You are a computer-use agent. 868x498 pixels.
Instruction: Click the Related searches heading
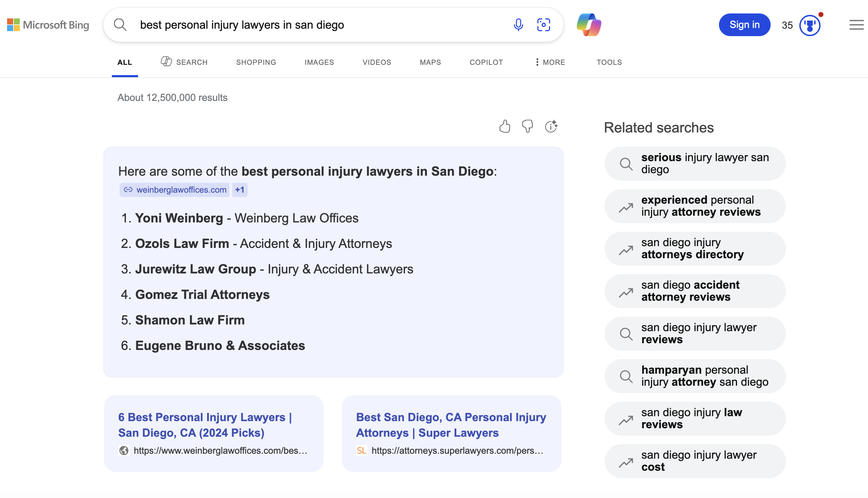tap(659, 128)
